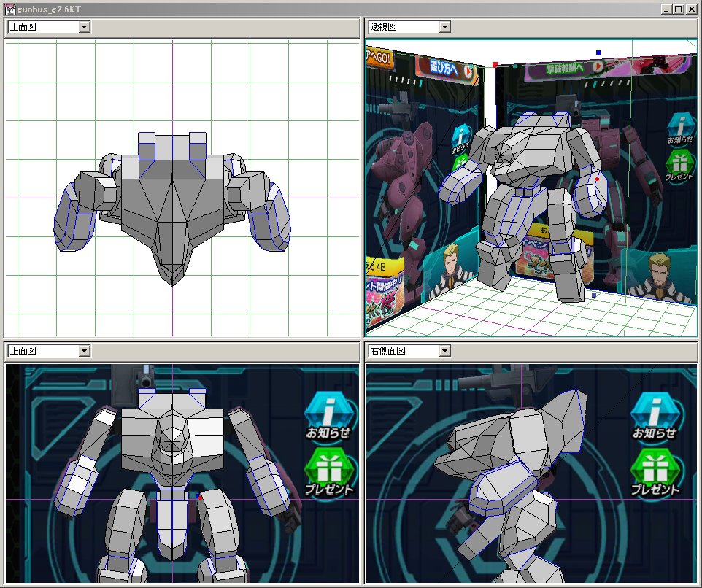Minimize the gunbus_g2.6KT window
Image resolution: width=702 pixels, height=588 pixels.
(x=667, y=9)
